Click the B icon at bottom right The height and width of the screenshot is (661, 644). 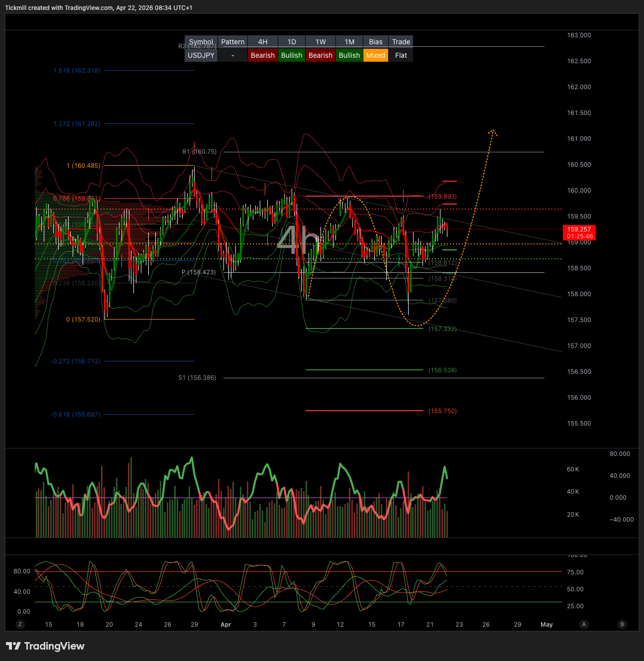[622, 624]
